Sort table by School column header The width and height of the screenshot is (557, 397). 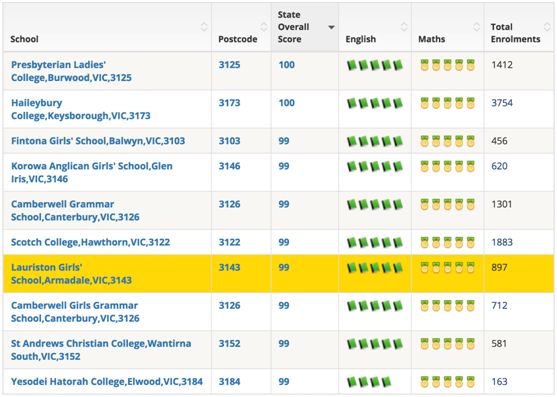107,27
